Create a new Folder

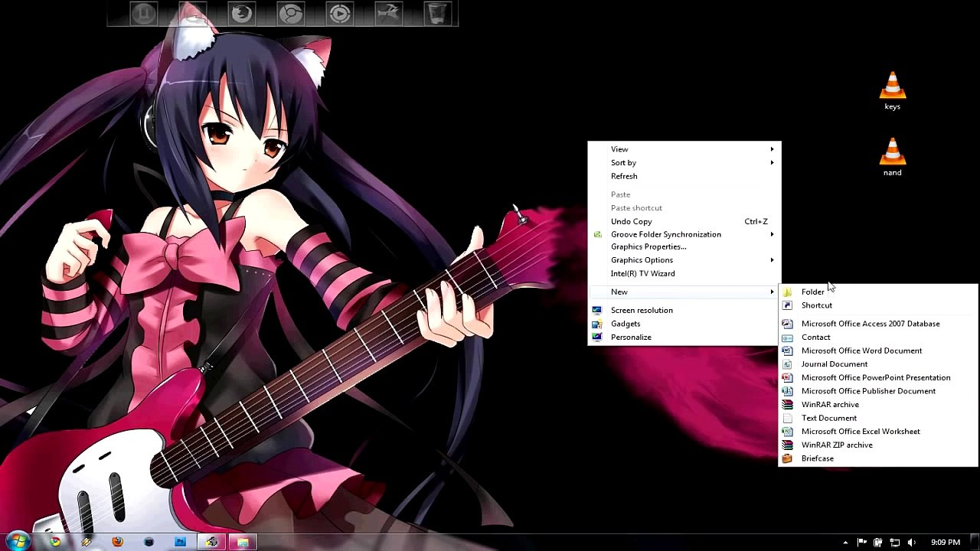tap(878, 292)
